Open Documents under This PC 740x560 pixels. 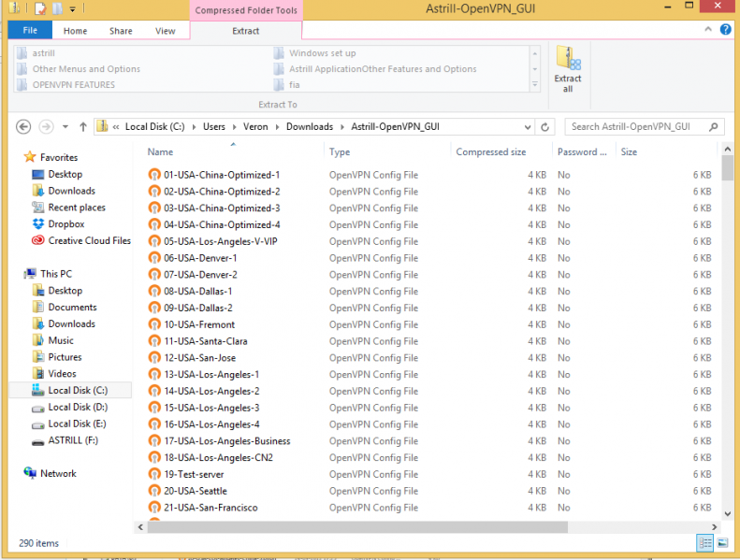(x=65, y=308)
